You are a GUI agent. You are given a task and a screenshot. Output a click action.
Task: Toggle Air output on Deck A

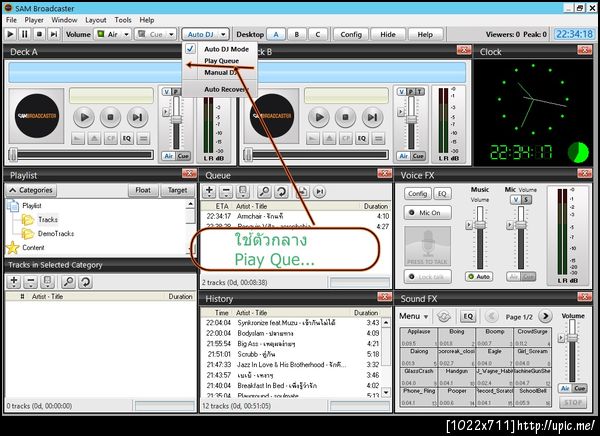tap(168, 156)
